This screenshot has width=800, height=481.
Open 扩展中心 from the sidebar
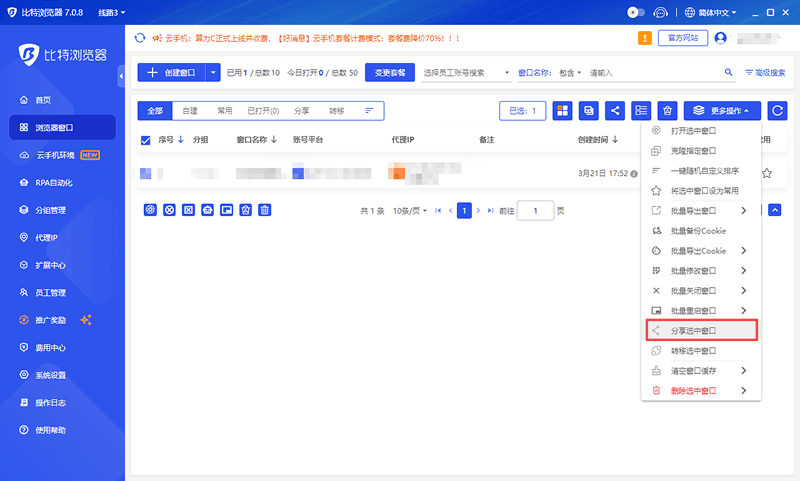[52, 265]
